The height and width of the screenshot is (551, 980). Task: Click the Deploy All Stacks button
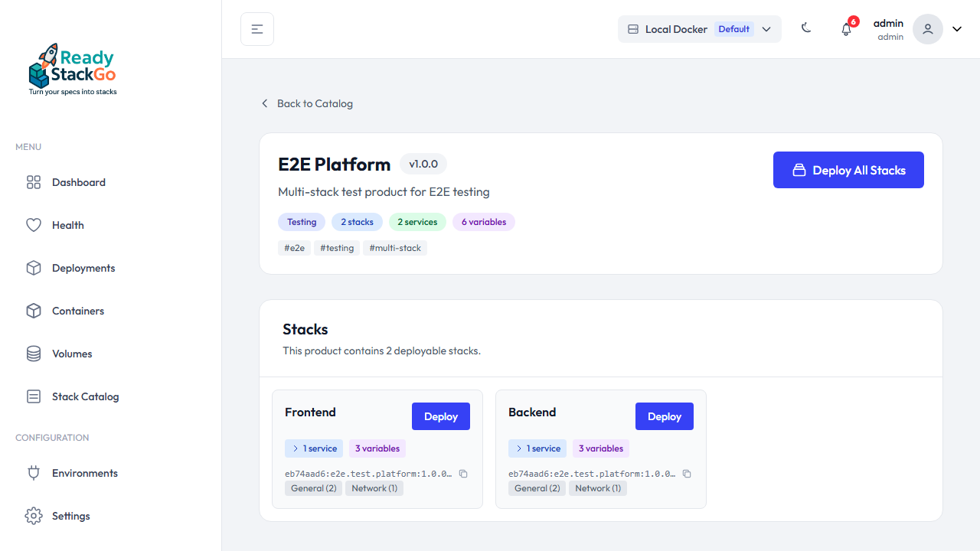coord(848,170)
